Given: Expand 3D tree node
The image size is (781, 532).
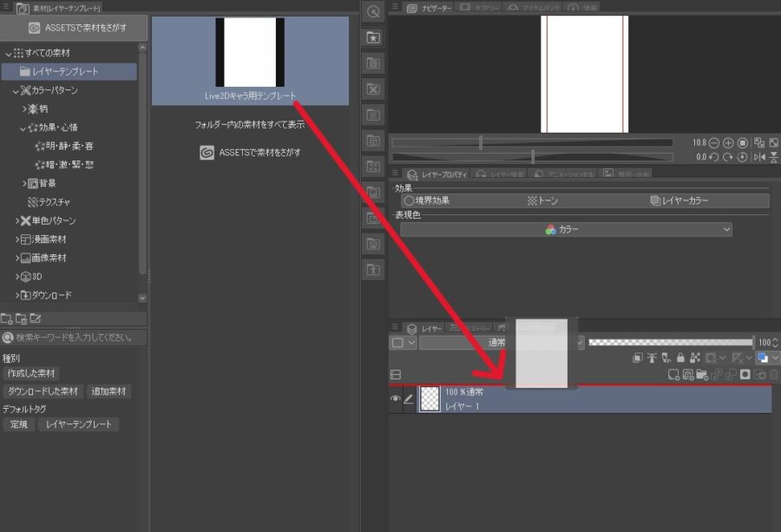Looking at the screenshot, I should click(17, 277).
